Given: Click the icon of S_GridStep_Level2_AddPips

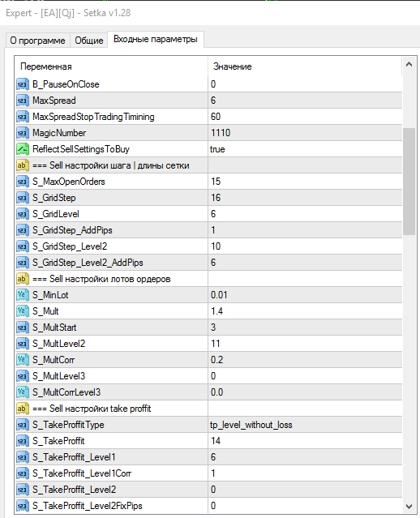Looking at the screenshot, I should pyautogui.click(x=23, y=263).
